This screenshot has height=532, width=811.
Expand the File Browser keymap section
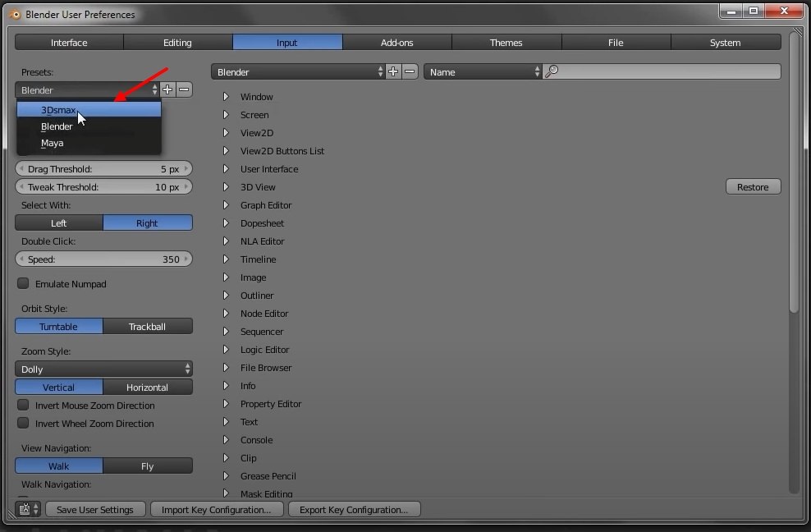coord(226,368)
